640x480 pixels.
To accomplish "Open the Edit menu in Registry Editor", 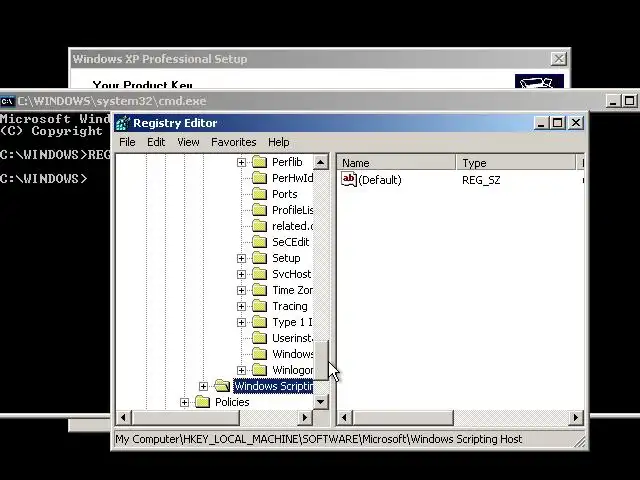I will click(156, 142).
